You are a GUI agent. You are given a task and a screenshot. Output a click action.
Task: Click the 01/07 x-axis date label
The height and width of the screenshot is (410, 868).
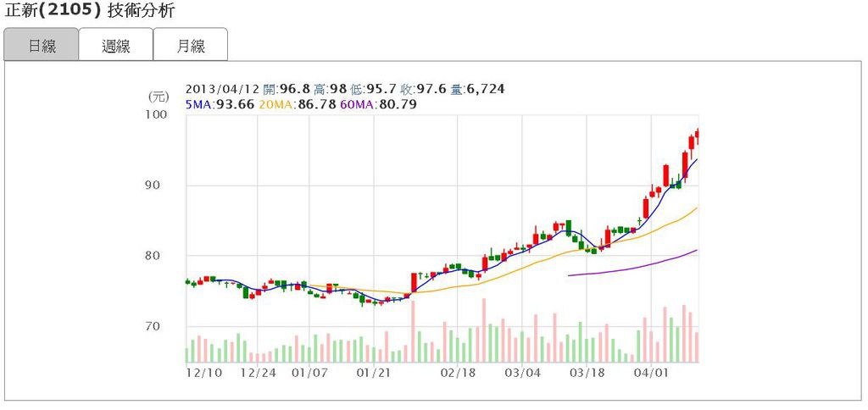coord(309,373)
